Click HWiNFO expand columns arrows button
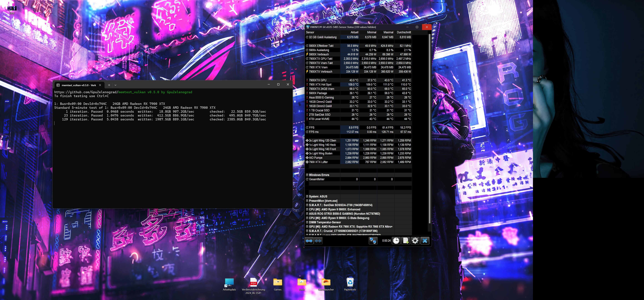This screenshot has width=644, height=300. 309,241
